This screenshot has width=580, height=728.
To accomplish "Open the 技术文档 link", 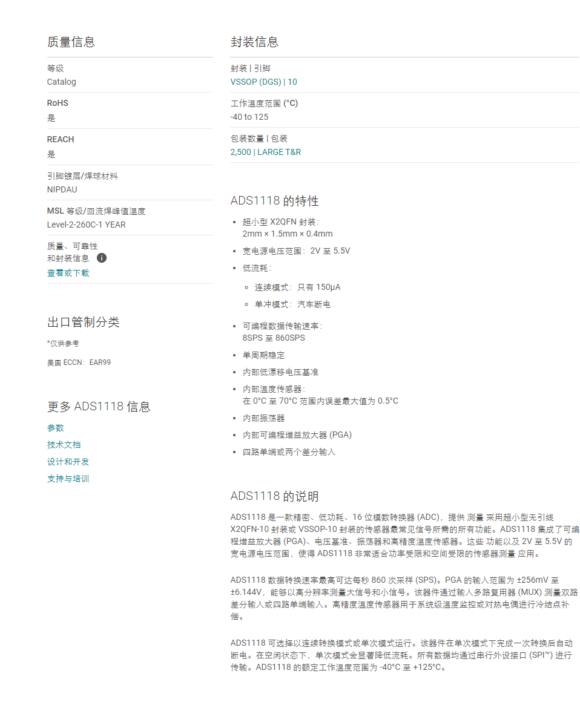I will (x=64, y=445).
